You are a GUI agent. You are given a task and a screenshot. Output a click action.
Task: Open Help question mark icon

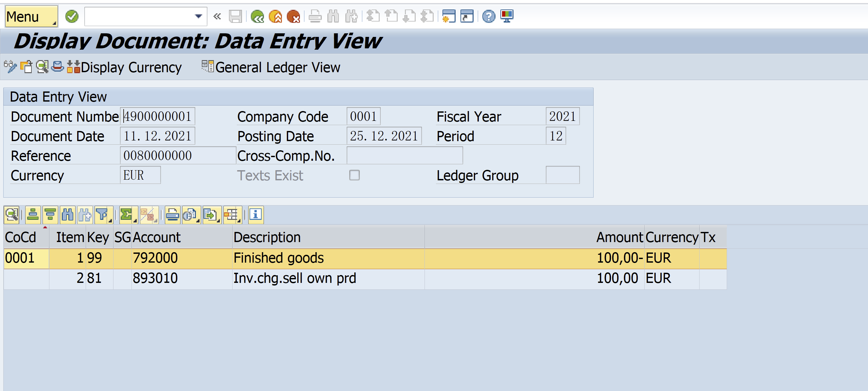tap(489, 16)
